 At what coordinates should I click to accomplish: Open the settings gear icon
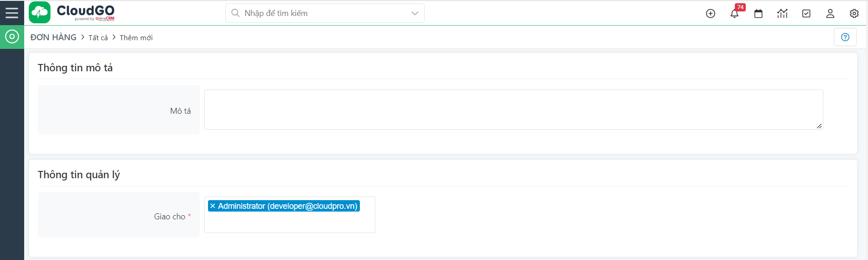click(854, 14)
